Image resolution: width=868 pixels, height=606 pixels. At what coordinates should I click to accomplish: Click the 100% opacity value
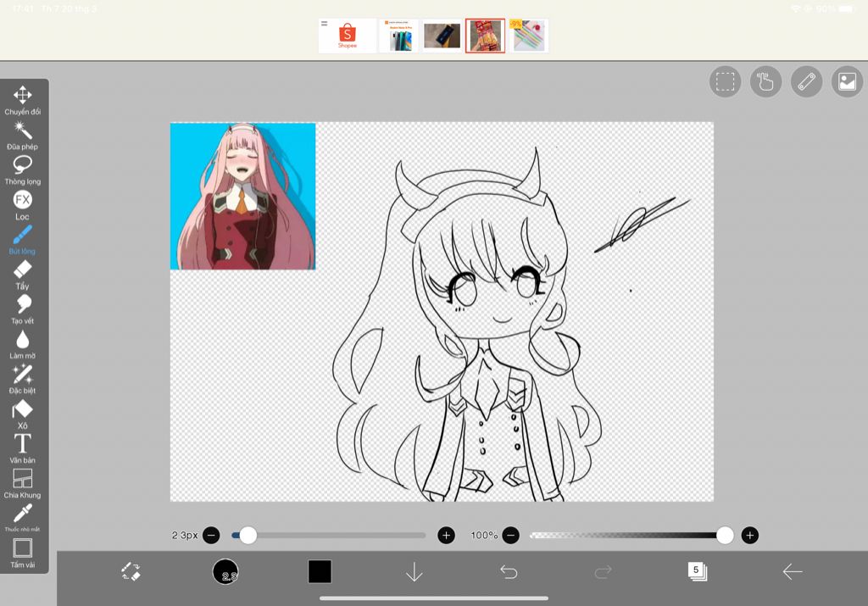point(484,535)
